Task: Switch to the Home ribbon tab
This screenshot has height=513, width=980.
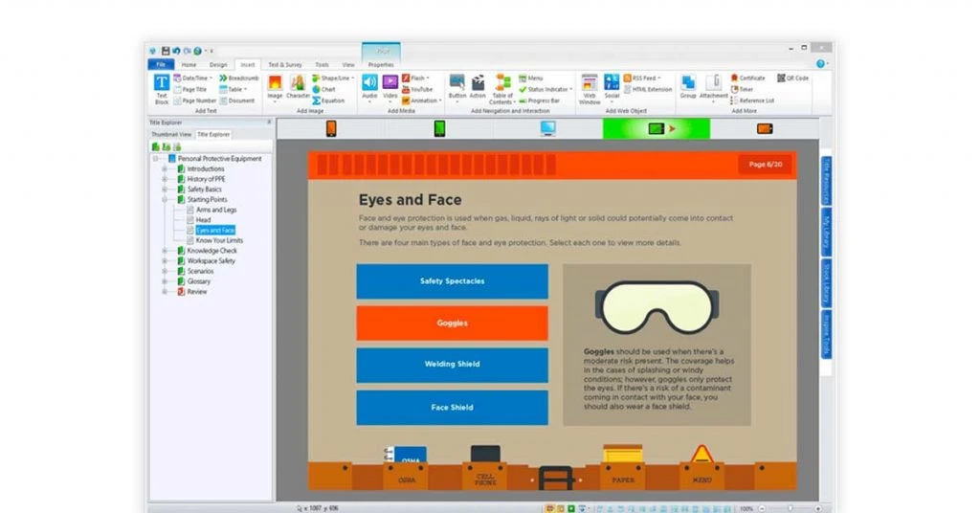Action: pyautogui.click(x=189, y=64)
